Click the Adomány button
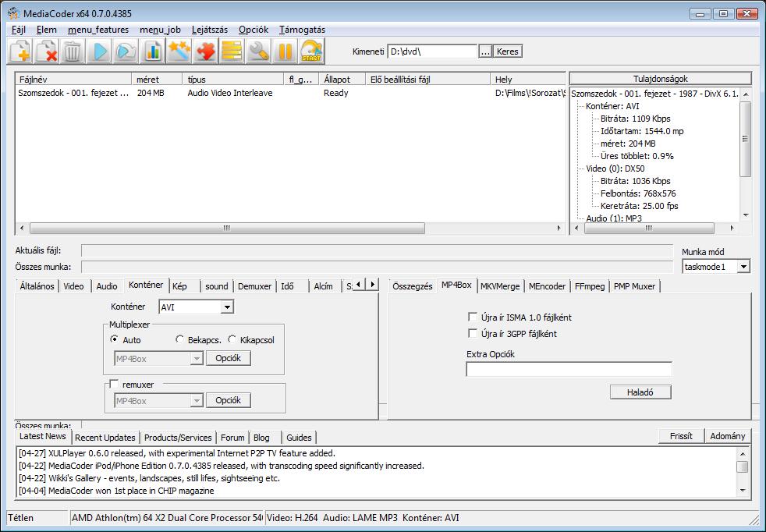This screenshot has width=766, height=532. 728,436
